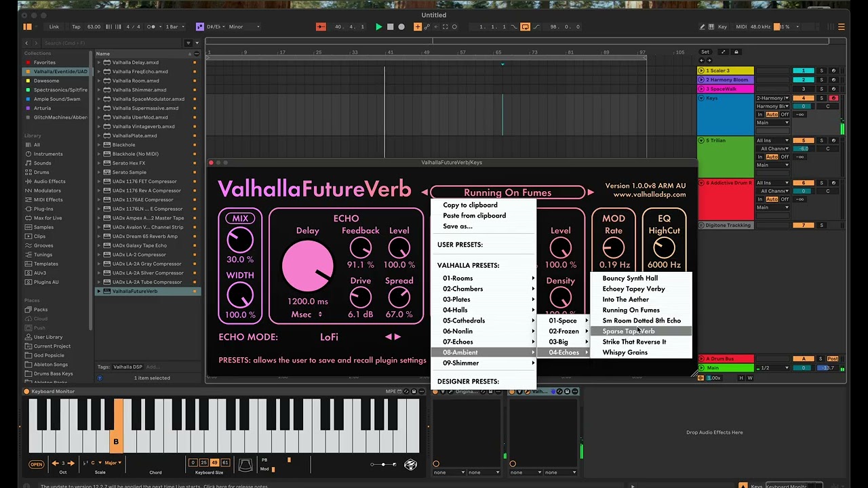Select keyboard size 61
This screenshot has width=868, height=488.
pos(226,463)
